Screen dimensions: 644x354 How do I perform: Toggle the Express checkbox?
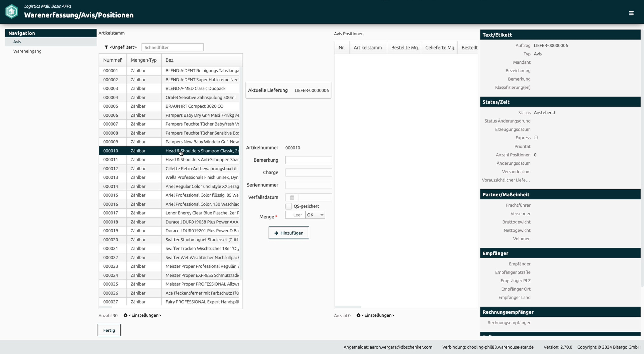tap(535, 138)
